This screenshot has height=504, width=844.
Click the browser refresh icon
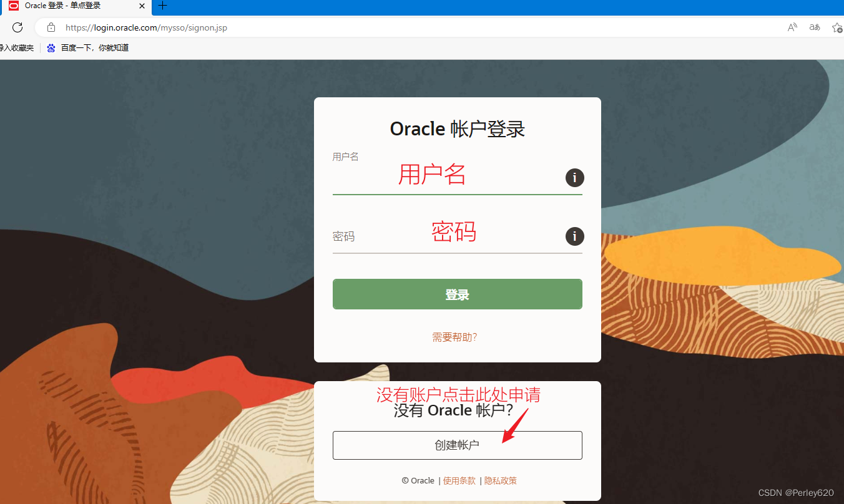pos(17,27)
